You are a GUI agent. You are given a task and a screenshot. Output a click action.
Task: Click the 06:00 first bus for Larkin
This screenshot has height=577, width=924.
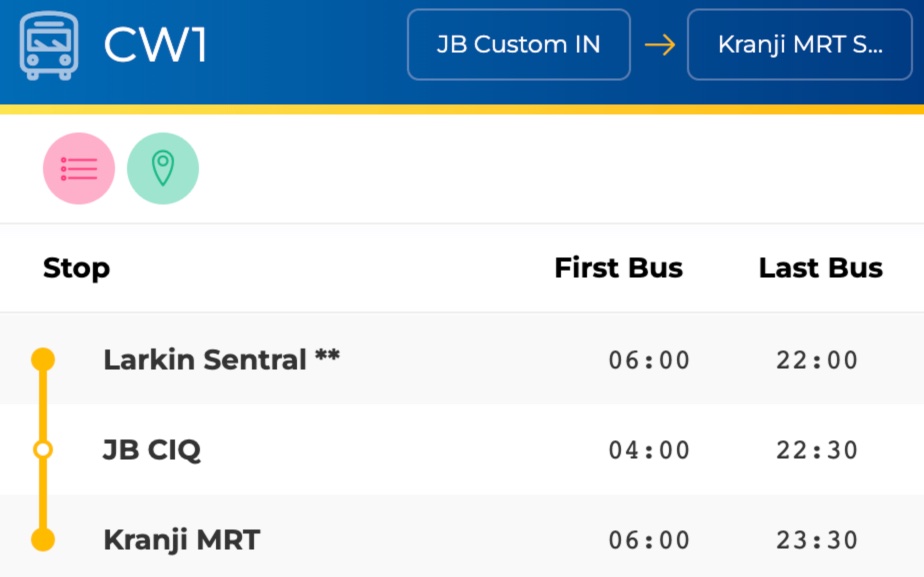point(649,360)
